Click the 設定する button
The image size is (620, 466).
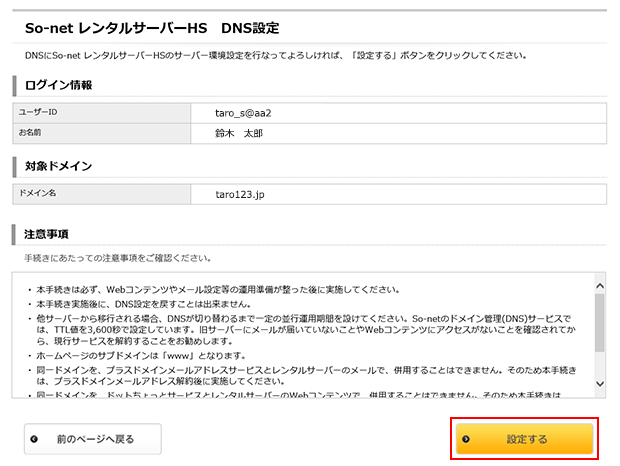pyautogui.click(x=525, y=439)
